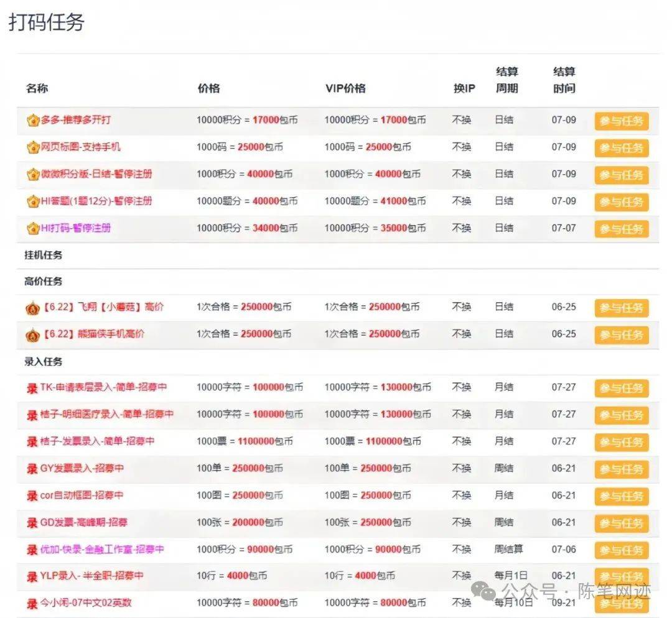Image resolution: width=672 pixels, height=618 pixels.
Task: Join the 桔子-发票录入 task
Action: click(622, 443)
